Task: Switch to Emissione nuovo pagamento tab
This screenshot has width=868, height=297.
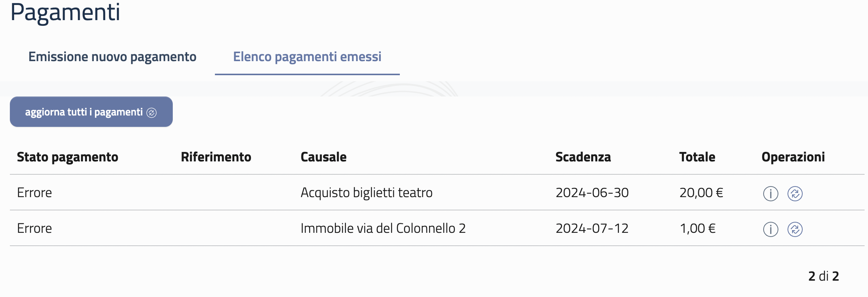Action: click(x=112, y=57)
